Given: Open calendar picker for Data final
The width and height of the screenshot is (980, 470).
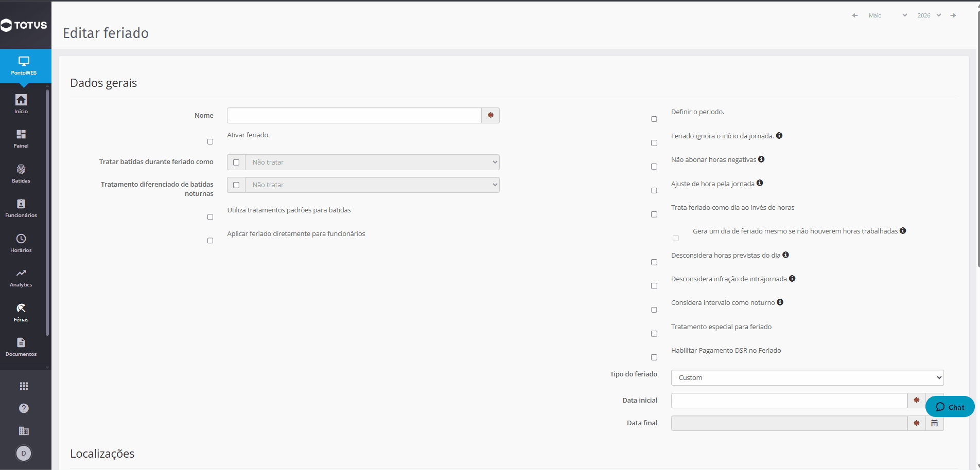Looking at the screenshot, I should (x=935, y=423).
